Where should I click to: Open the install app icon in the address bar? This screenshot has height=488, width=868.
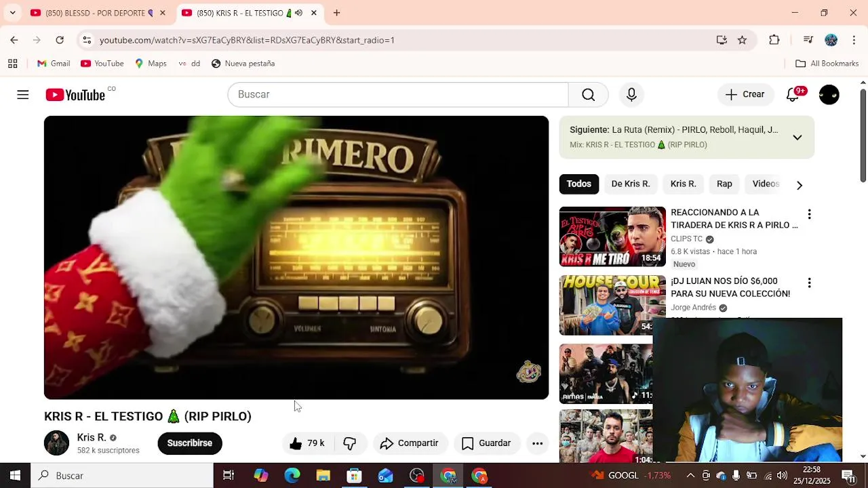[722, 40]
